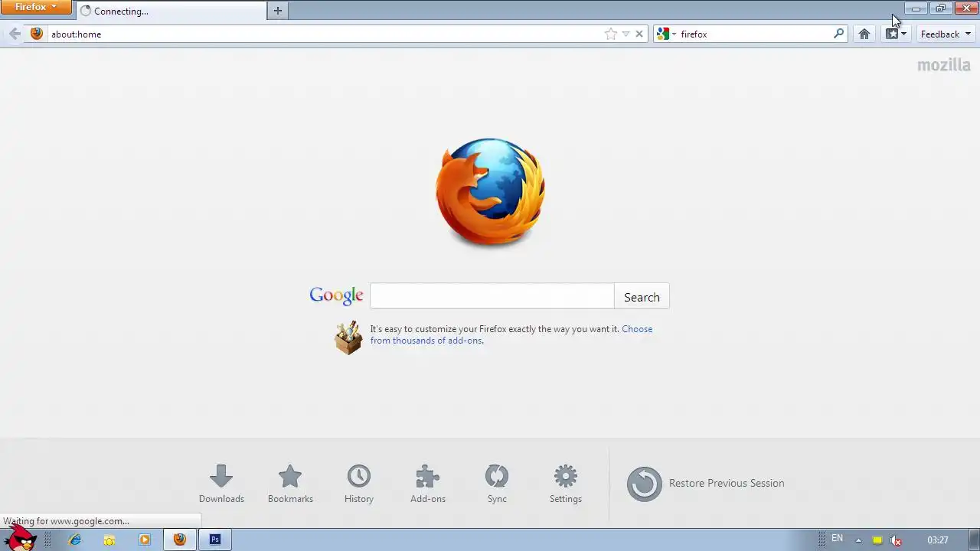Open the Firefox application menu button
980x551 pixels.
click(36, 7)
